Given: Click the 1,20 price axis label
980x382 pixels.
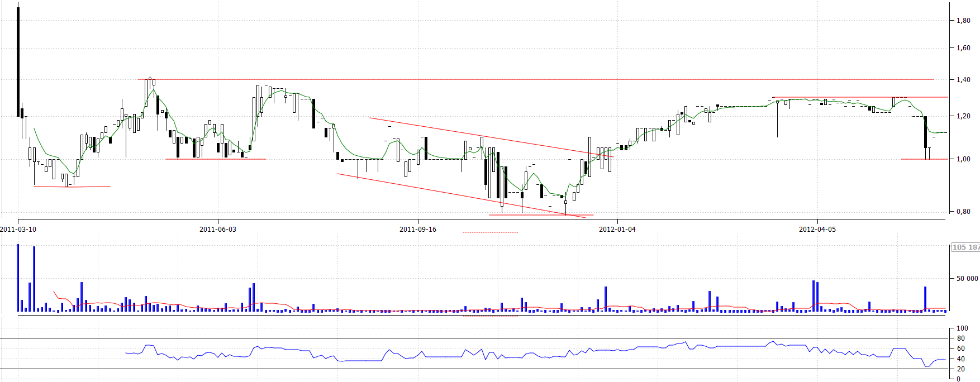Looking at the screenshot, I should 963,116.
